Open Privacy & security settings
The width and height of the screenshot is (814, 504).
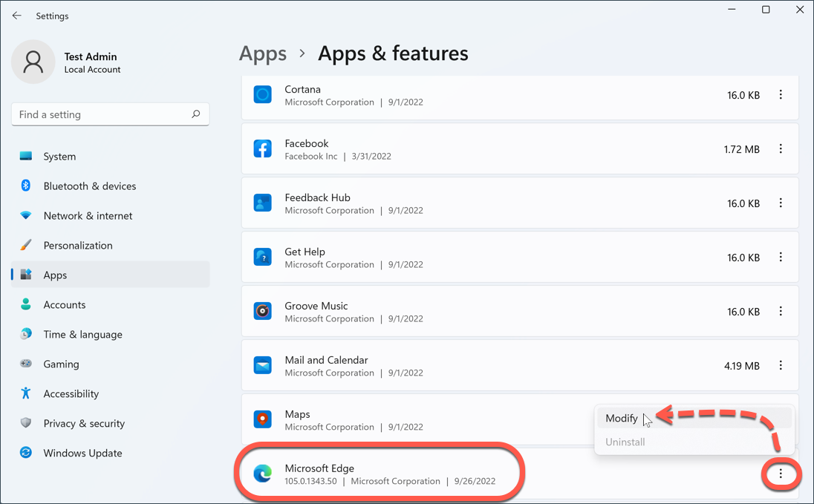coord(110,423)
